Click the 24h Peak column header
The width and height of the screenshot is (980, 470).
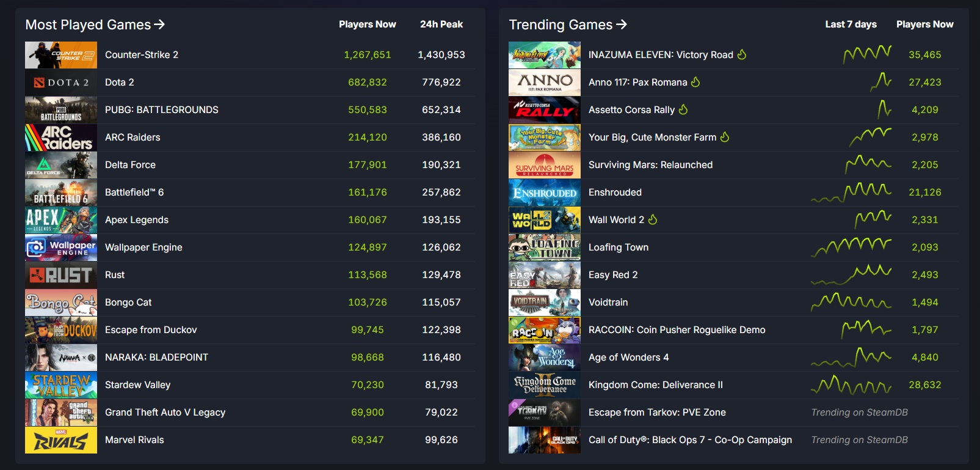[441, 24]
